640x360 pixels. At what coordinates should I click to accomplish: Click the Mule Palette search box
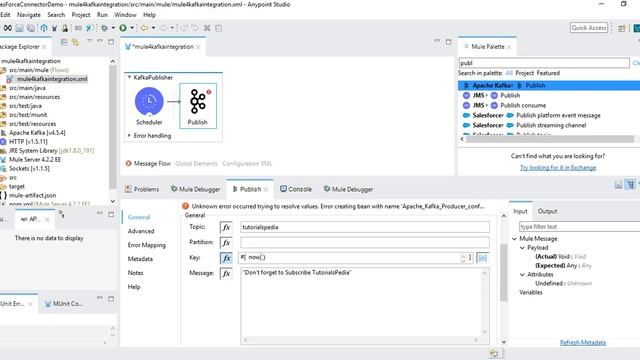coord(544,63)
